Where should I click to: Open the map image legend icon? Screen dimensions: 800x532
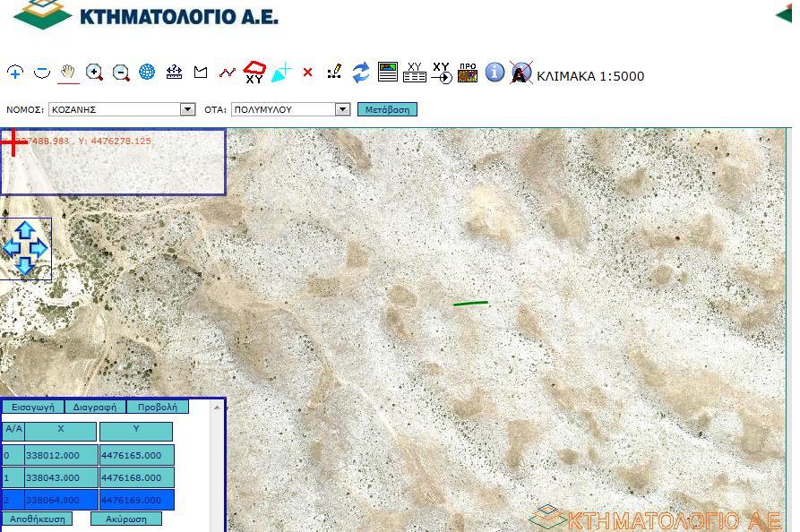coord(388,72)
